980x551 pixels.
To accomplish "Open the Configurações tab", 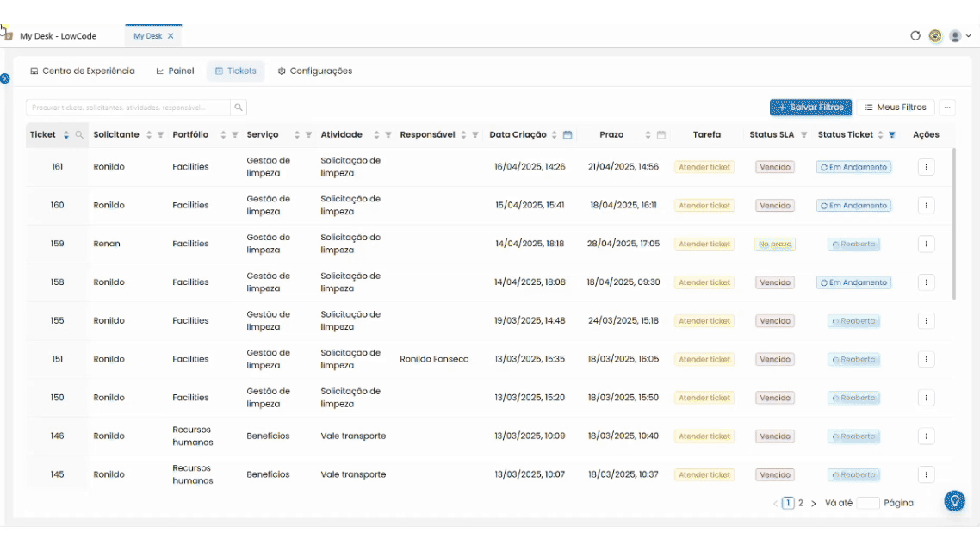I will click(315, 71).
